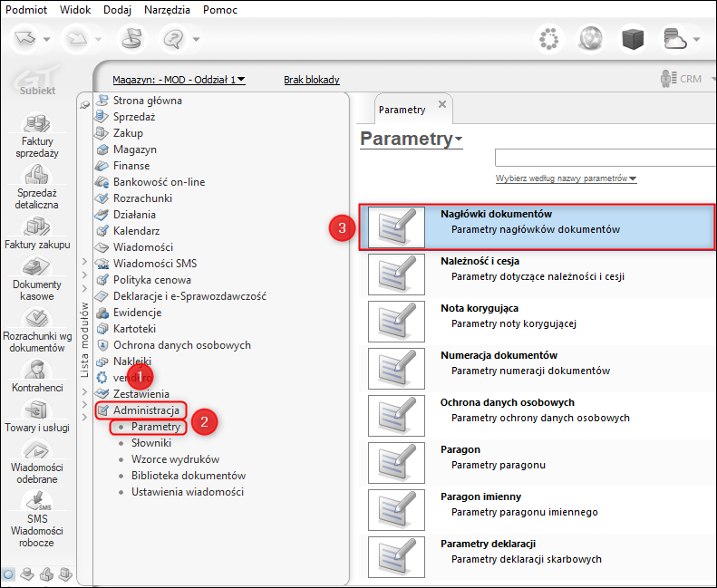Open Wzorce wydruków under Administracja

tap(175, 459)
